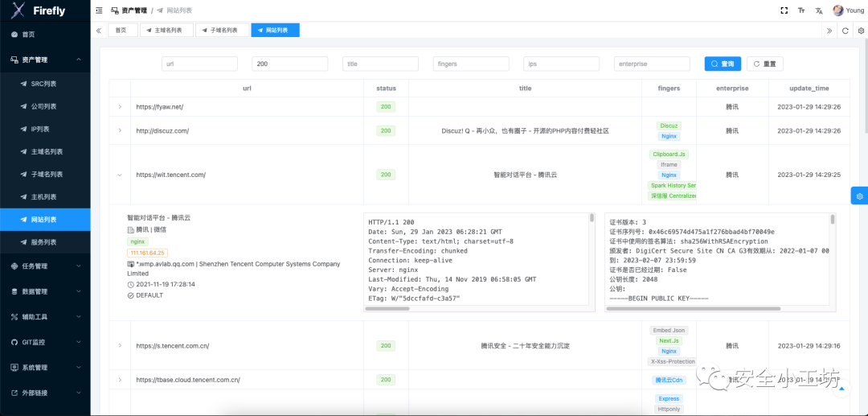Toggle fullscreen mode icon in header
Viewport: 868px width, 416px height.
click(784, 10)
